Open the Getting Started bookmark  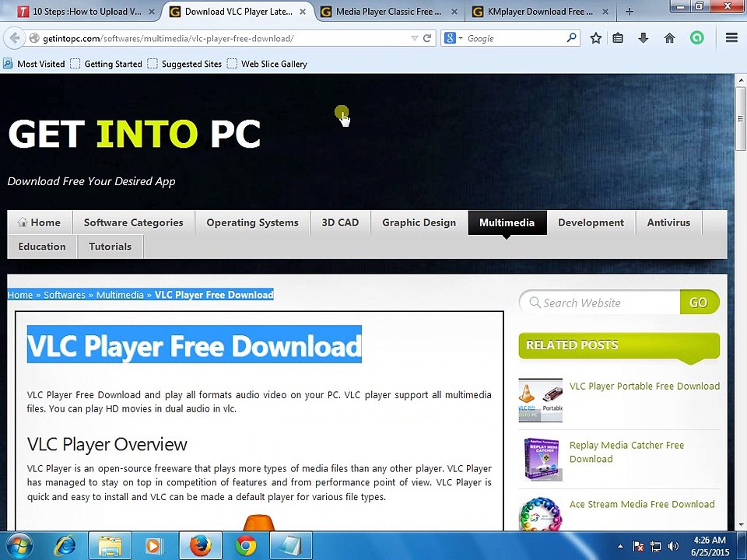(x=107, y=64)
